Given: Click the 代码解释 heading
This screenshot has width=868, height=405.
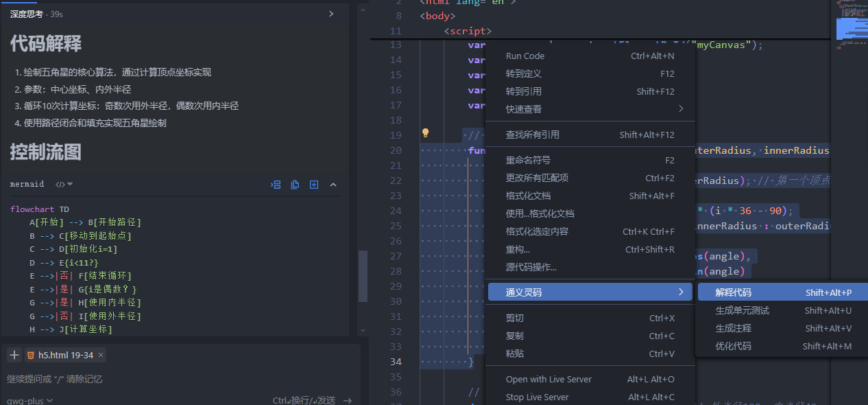Looking at the screenshot, I should (46, 44).
